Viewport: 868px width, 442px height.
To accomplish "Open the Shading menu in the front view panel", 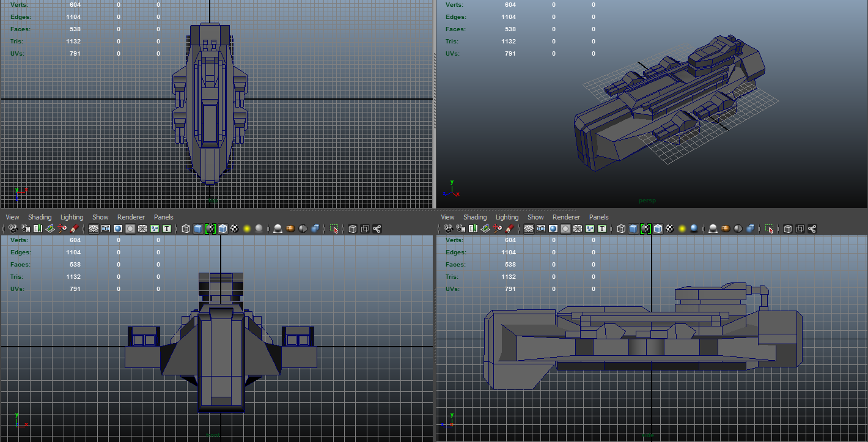I will coord(40,217).
